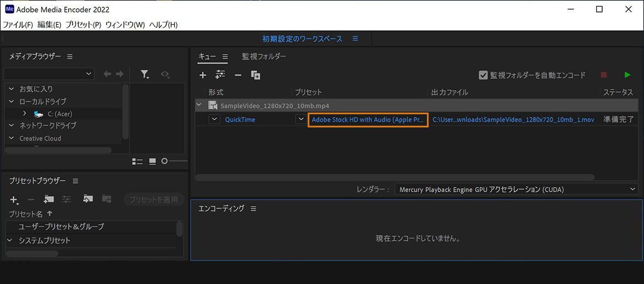This screenshot has width=644, height=284.
Task: Create a new preset with plus icon
Action: click(14, 200)
